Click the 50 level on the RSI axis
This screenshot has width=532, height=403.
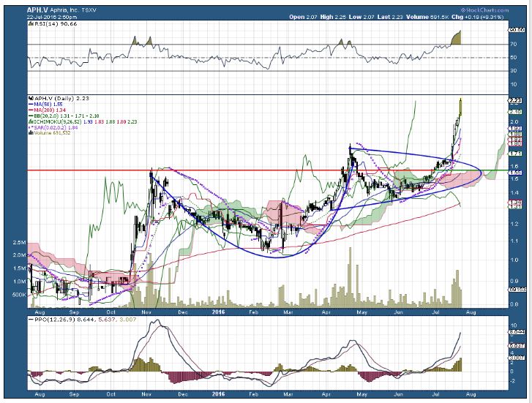pos(514,57)
